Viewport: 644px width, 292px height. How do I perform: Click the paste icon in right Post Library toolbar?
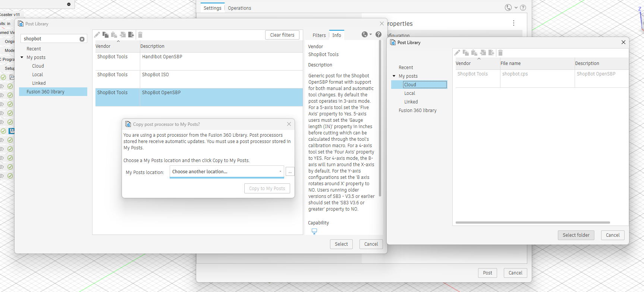pyautogui.click(x=474, y=53)
